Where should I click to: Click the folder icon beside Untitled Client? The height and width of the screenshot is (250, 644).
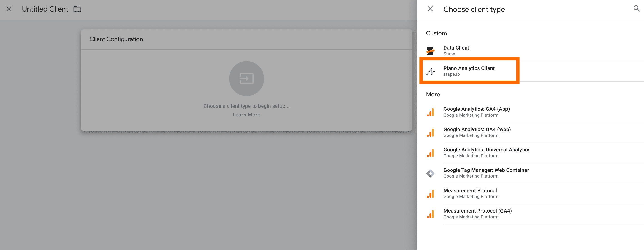pyautogui.click(x=77, y=9)
